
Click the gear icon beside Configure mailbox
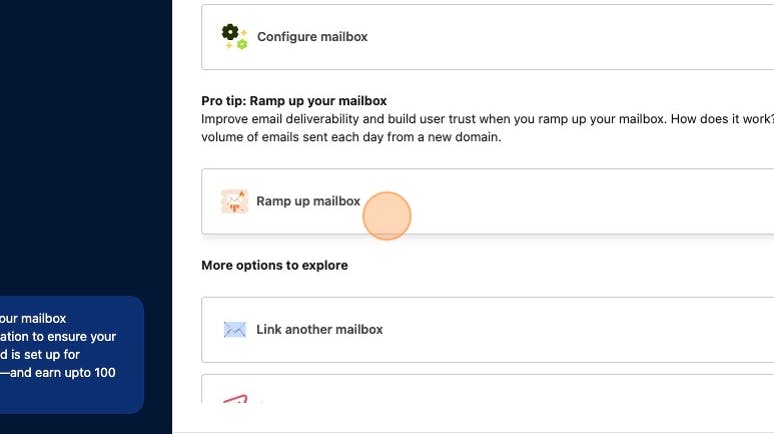pos(234,37)
